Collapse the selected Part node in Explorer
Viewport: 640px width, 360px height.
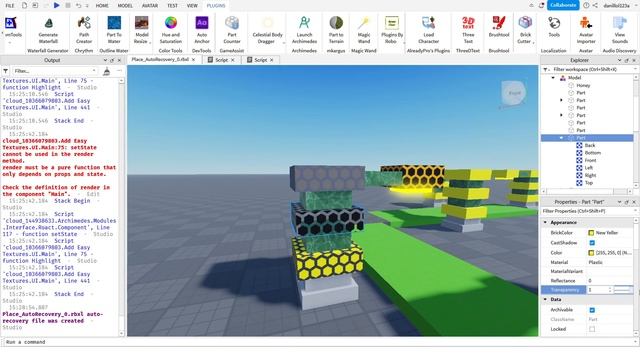(x=561, y=138)
